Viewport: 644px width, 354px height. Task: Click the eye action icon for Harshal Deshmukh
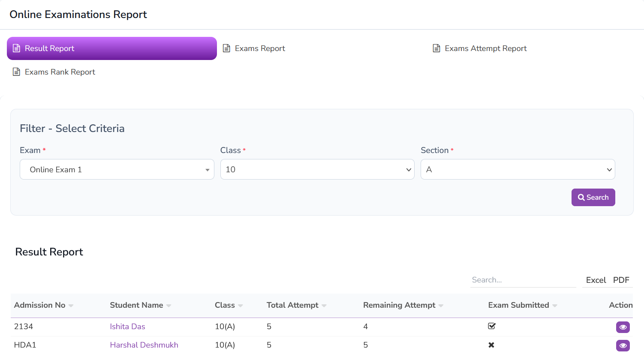click(x=623, y=345)
